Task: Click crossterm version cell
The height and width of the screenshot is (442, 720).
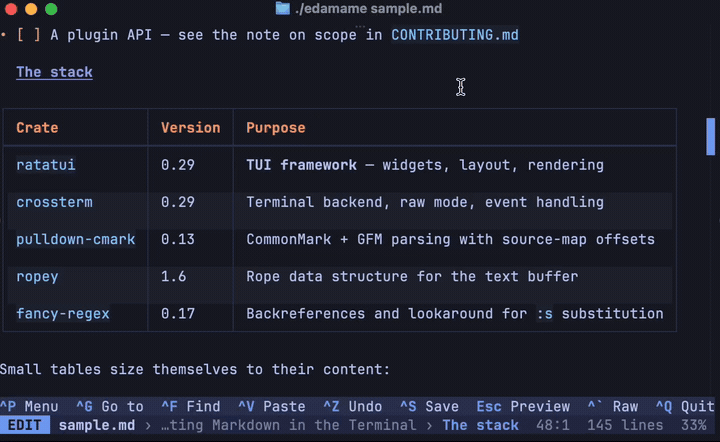Action: 178,202
